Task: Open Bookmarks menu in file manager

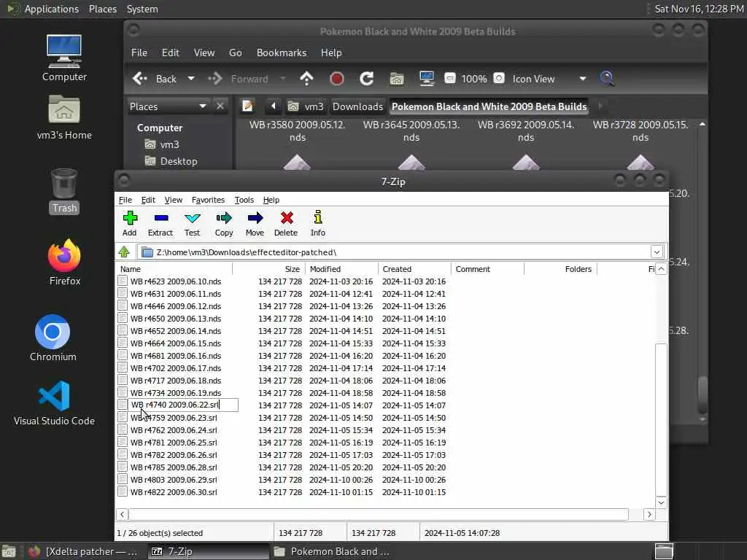Action: pyautogui.click(x=282, y=52)
